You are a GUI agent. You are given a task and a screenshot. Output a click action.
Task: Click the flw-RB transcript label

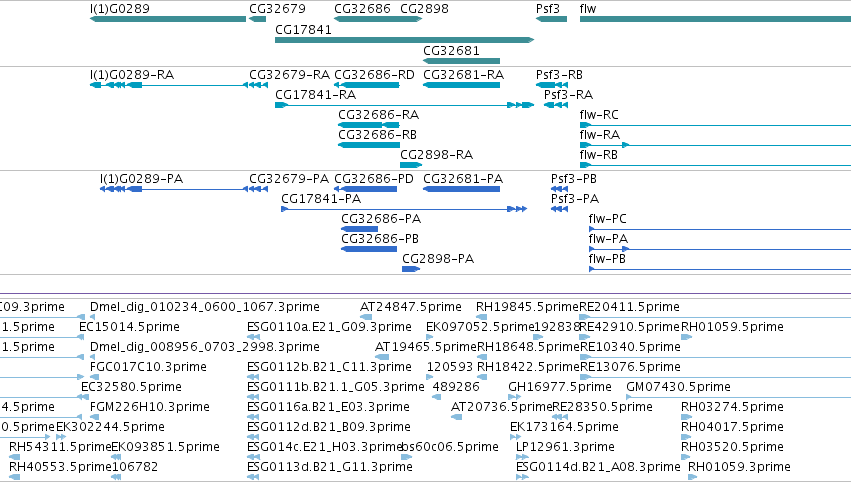(x=599, y=155)
